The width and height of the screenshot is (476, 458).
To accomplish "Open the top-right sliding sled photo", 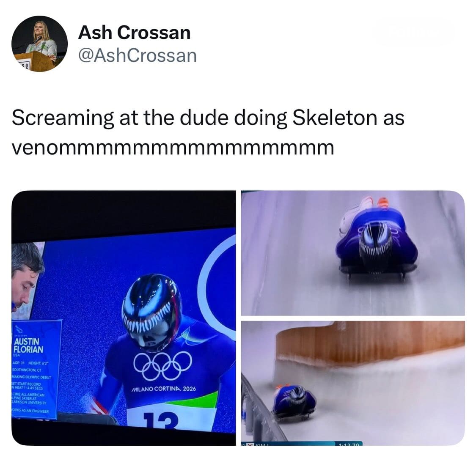I will [x=353, y=253].
